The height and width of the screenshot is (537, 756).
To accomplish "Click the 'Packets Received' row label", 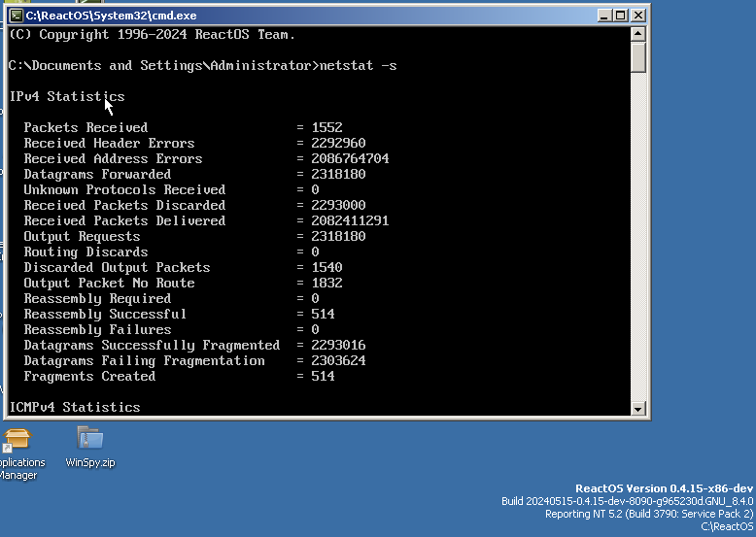I will point(86,127).
